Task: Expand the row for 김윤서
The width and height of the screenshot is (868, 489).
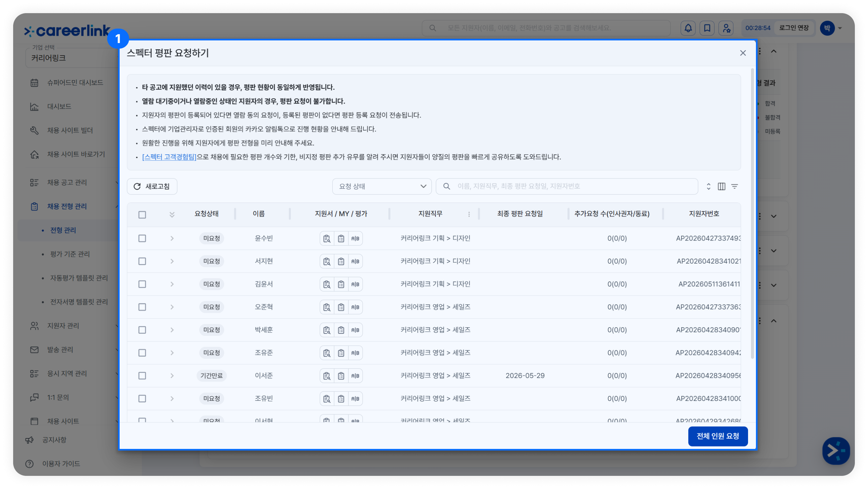Action: (x=172, y=285)
